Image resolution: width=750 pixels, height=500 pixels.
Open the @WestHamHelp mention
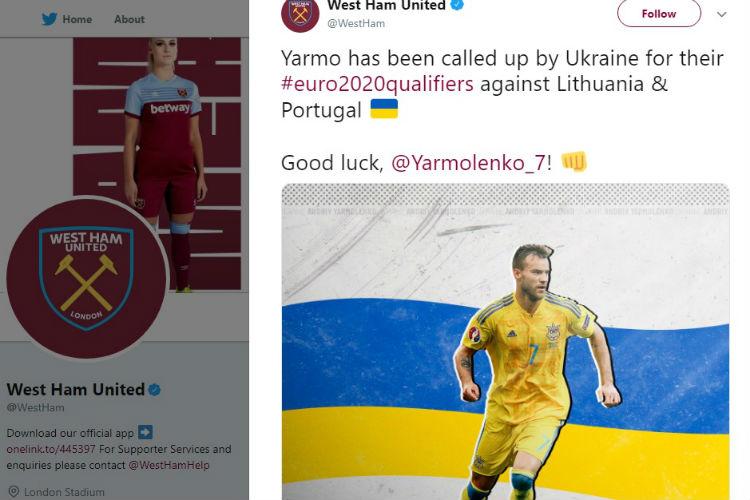click(x=169, y=465)
